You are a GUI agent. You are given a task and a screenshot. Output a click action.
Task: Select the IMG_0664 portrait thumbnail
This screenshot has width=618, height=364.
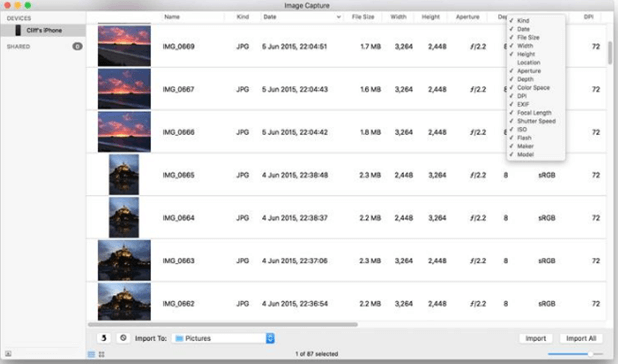tap(124, 217)
